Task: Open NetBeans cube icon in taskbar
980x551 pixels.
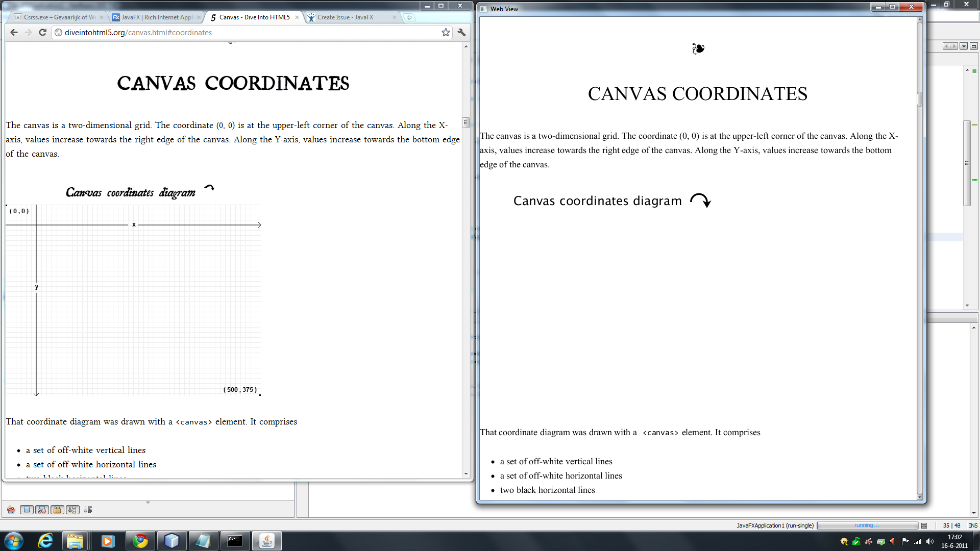Action: (171, 541)
